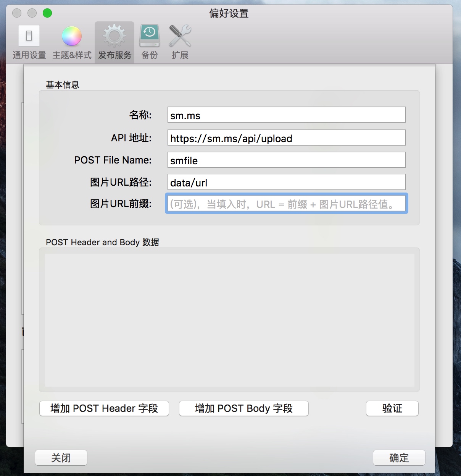Click 增加 POST Body 字段 button
This screenshot has width=461, height=476.
point(244,408)
